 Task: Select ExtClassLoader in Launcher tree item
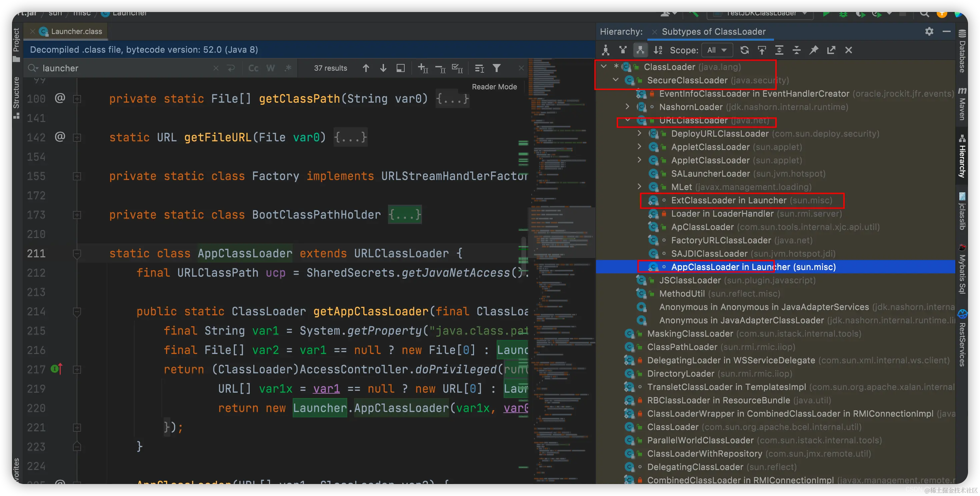coord(728,200)
